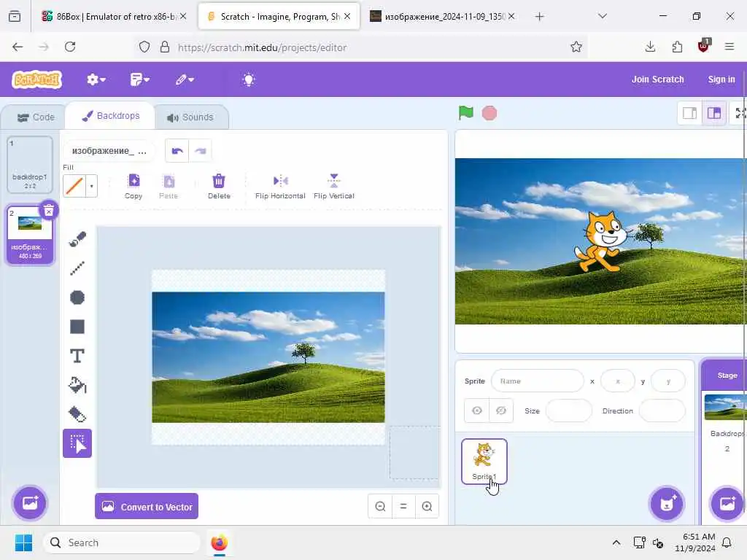Choose a Backdrop button below backdrop list
The width and height of the screenshot is (747, 560).
pos(30,503)
